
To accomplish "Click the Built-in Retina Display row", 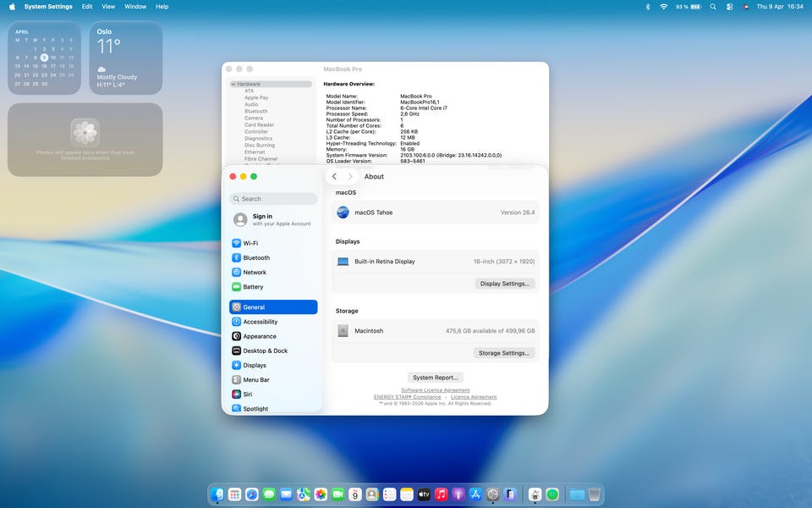I will (x=435, y=262).
